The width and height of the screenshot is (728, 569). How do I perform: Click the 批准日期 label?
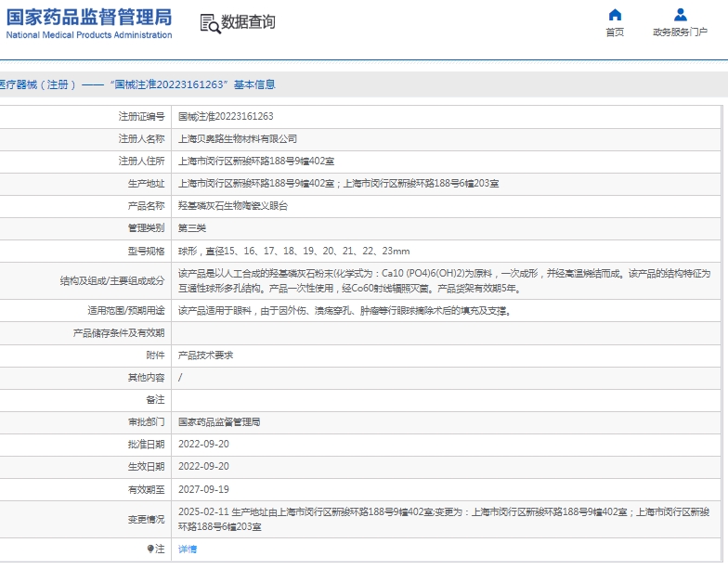click(x=147, y=444)
